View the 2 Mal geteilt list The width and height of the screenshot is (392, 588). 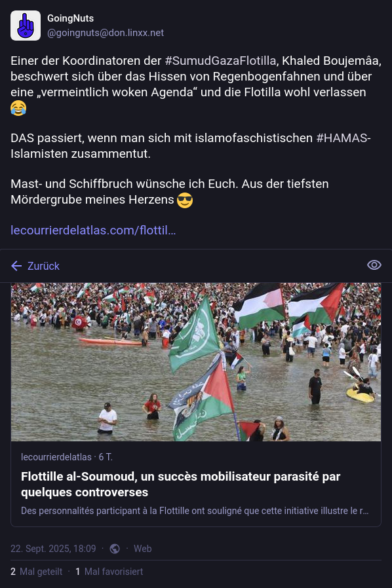click(x=37, y=572)
